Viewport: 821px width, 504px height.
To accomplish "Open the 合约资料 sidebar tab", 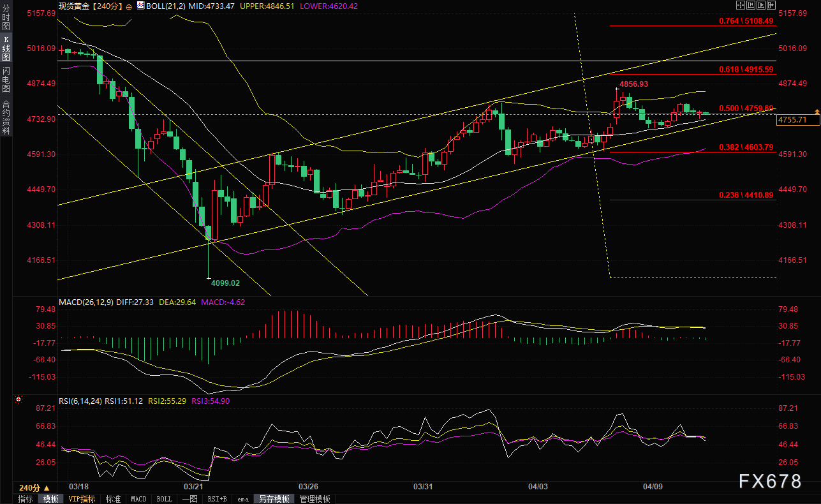I will pos(6,117).
